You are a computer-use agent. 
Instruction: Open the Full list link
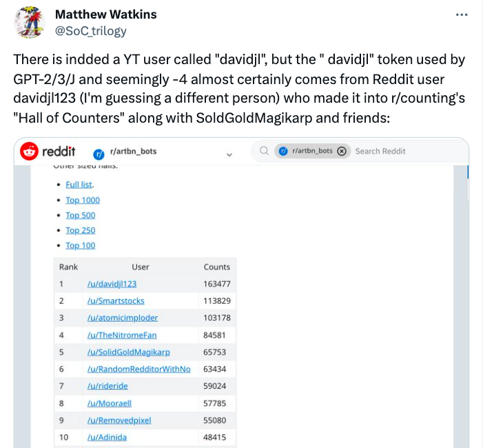pos(79,185)
